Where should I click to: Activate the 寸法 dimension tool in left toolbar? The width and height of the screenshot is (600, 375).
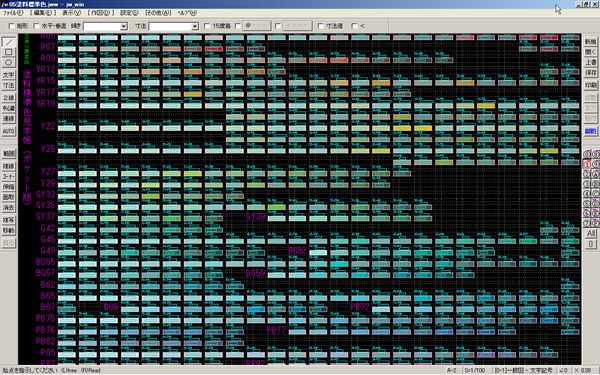pyautogui.click(x=8, y=85)
